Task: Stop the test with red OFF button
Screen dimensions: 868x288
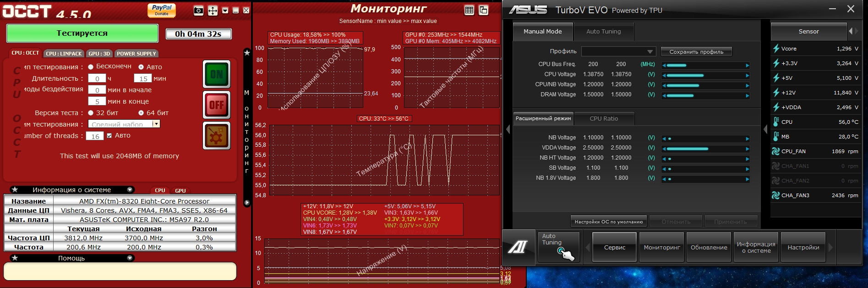Action: [x=217, y=105]
